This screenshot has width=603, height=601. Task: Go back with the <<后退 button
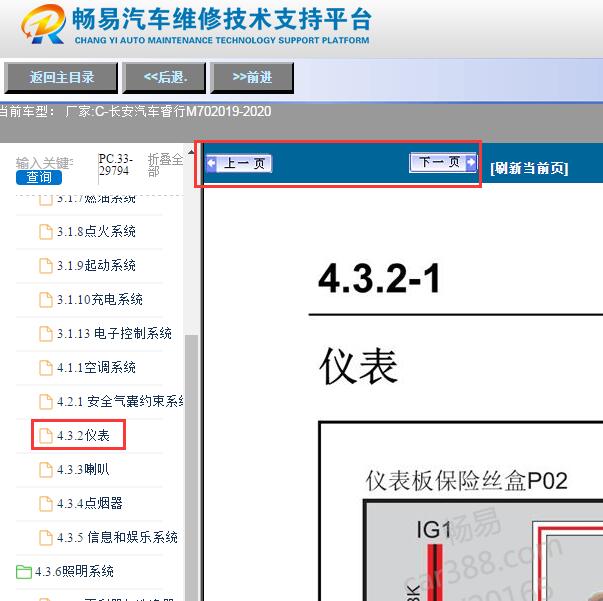click(165, 78)
